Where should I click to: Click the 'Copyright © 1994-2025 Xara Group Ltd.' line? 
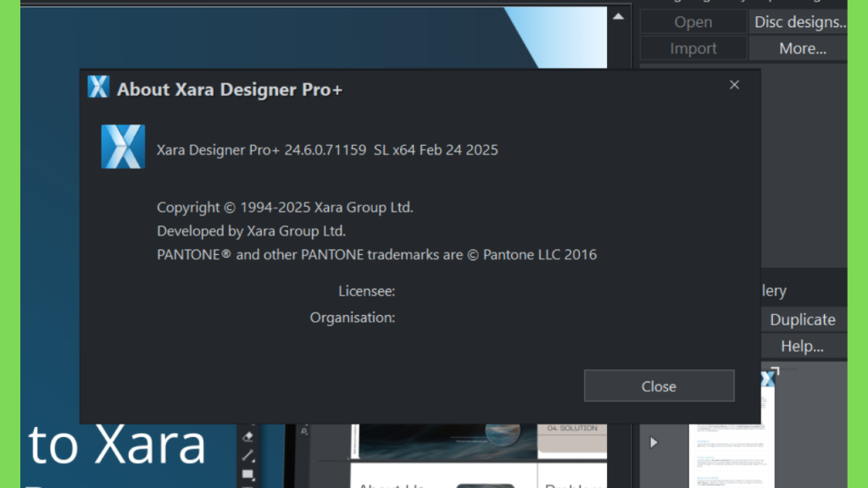point(285,208)
